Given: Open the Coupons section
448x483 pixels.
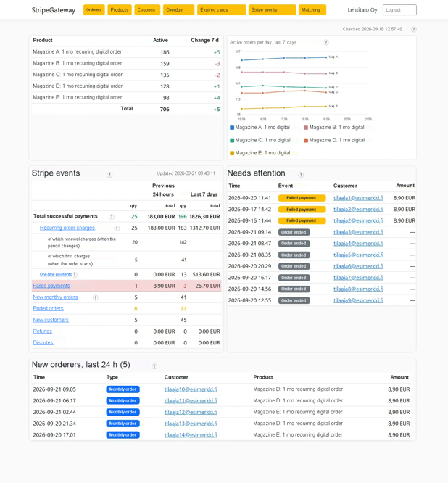Looking at the screenshot, I should [147, 10].
